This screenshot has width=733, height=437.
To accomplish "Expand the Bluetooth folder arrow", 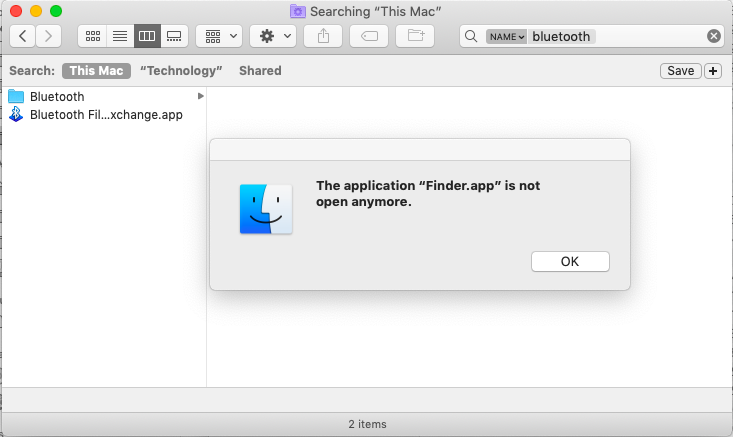I will click(x=201, y=96).
